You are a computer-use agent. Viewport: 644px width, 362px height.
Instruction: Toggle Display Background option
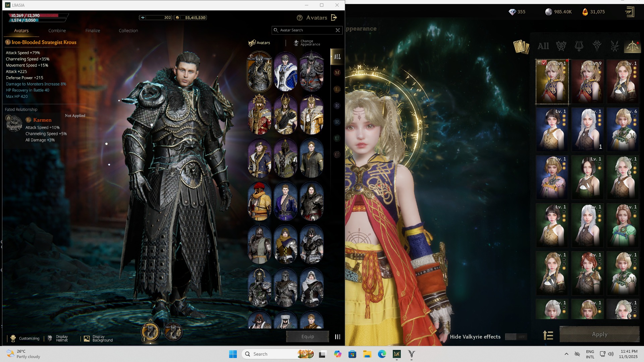pos(98,339)
